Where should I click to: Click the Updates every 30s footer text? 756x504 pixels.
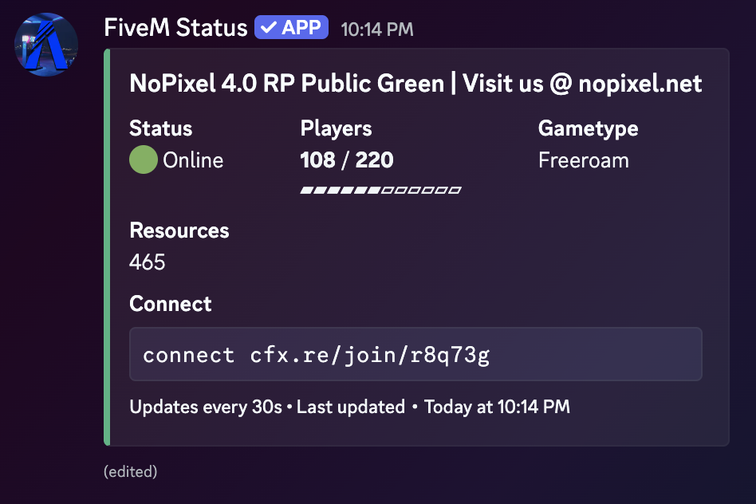(205, 407)
